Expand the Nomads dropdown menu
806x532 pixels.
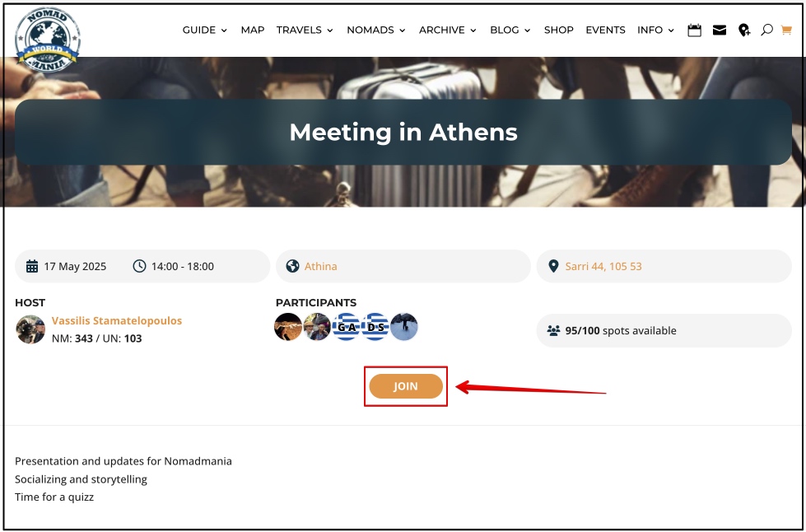pos(376,30)
